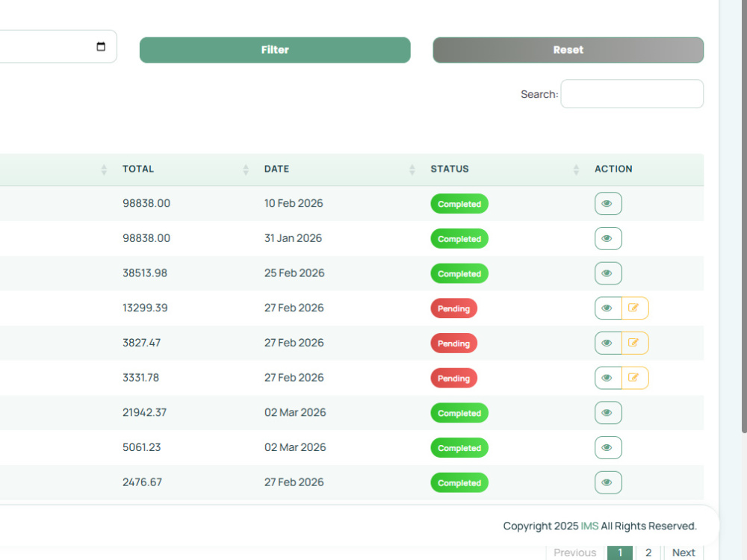View the order totaling 5061.23
747x560 pixels.
coord(608,447)
